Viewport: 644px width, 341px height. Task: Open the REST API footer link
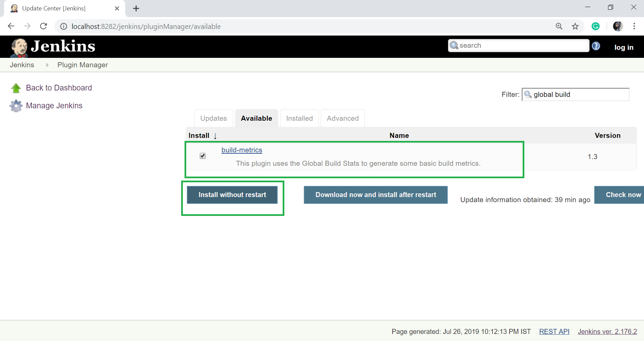tap(554, 332)
